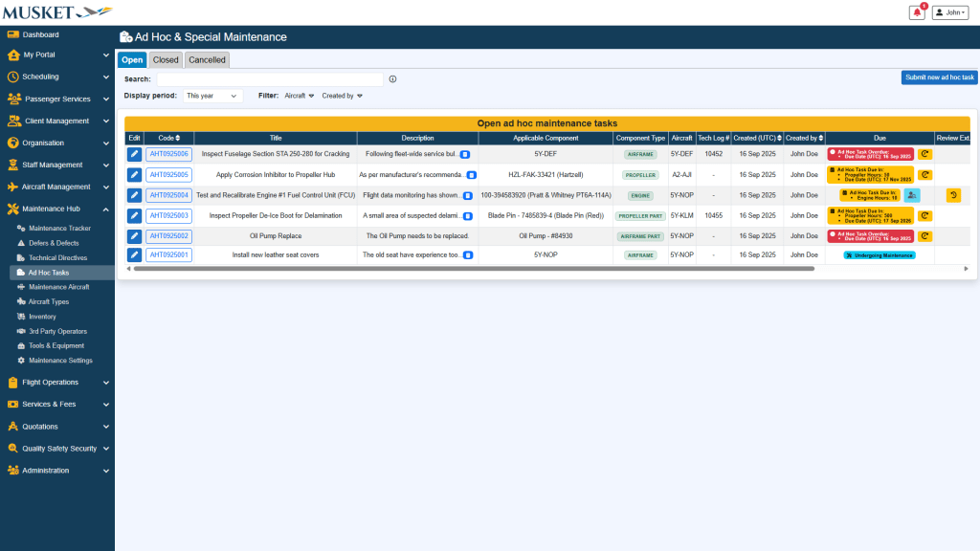Open full description icon for AHT0925005
The width and height of the screenshot is (980, 551).
(x=471, y=175)
